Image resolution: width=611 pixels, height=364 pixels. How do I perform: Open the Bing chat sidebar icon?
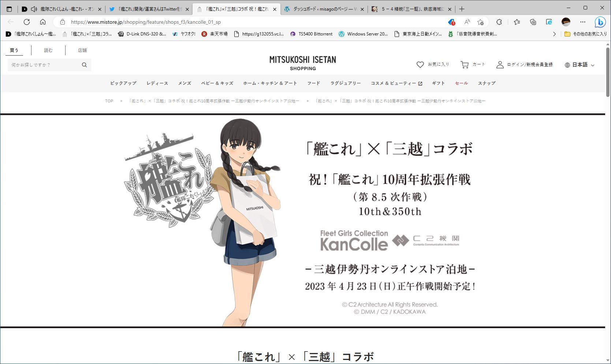600,22
